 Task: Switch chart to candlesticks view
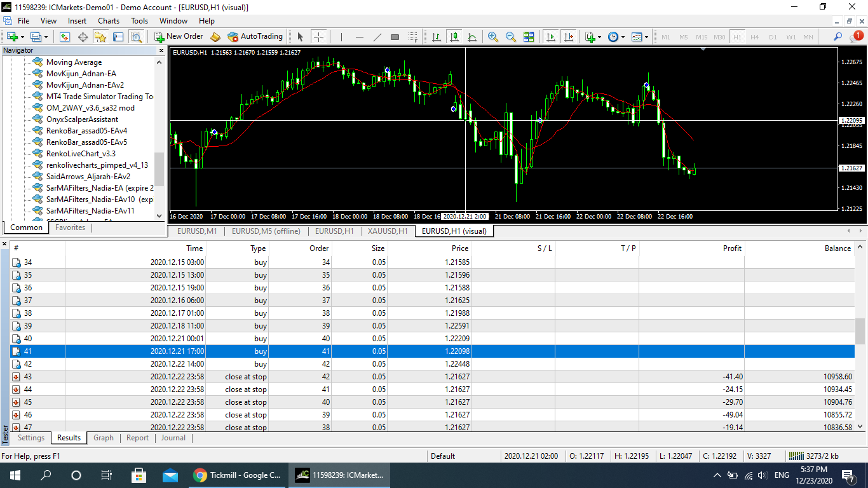454,37
